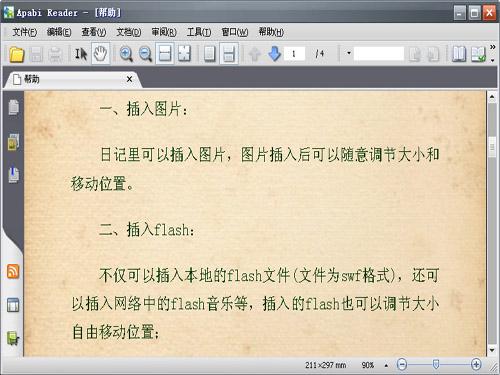Open the 文档(D) menu
The height and width of the screenshot is (375, 500).
click(x=129, y=32)
